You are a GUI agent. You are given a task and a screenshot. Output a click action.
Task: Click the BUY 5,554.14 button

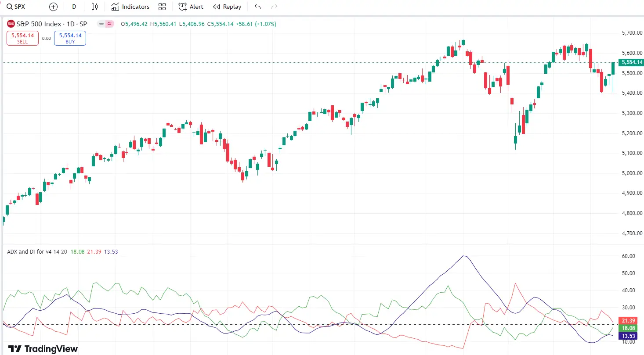tap(69, 38)
